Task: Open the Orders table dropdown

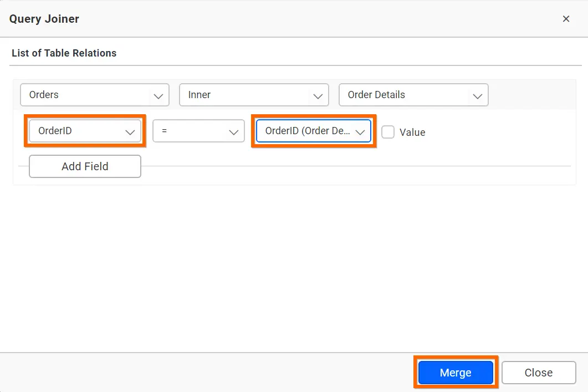Action: coord(94,95)
